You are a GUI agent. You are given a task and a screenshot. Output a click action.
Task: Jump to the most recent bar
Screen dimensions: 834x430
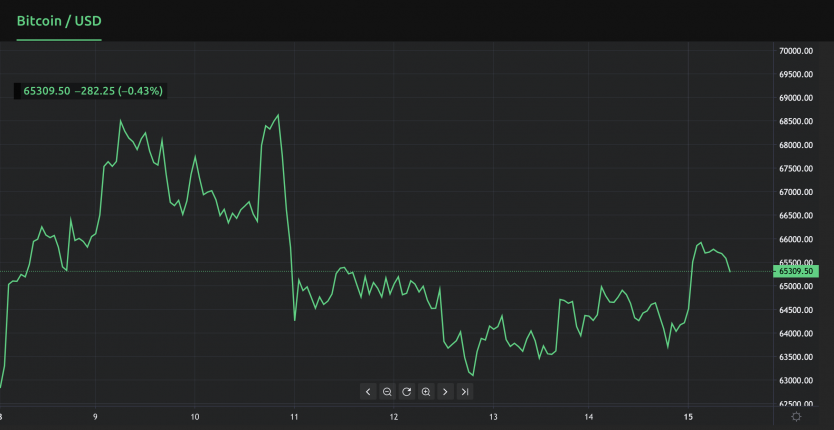tap(465, 392)
